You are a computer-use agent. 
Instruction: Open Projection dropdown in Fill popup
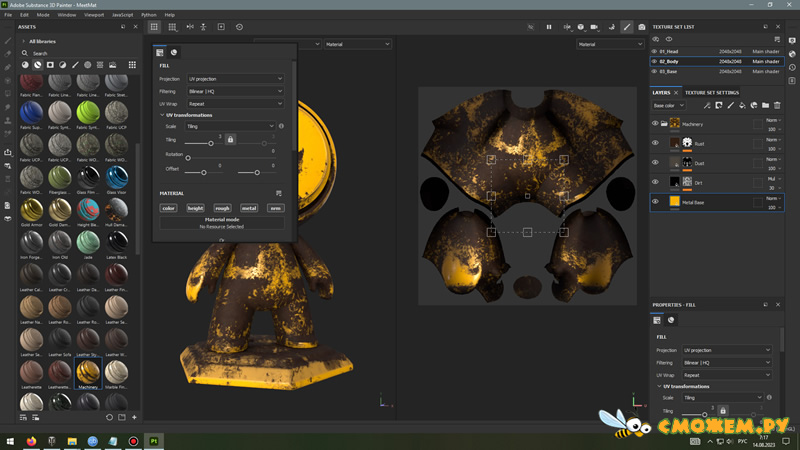coord(235,79)
